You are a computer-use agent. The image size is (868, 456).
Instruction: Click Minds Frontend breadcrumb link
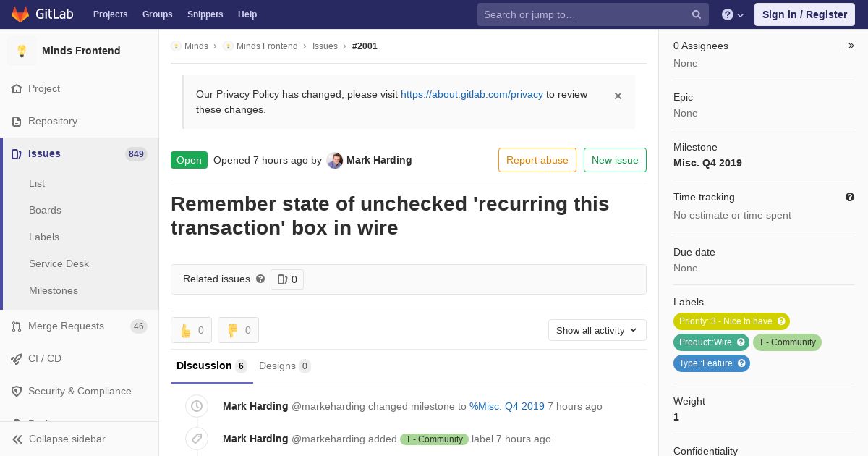pos(267,46)
